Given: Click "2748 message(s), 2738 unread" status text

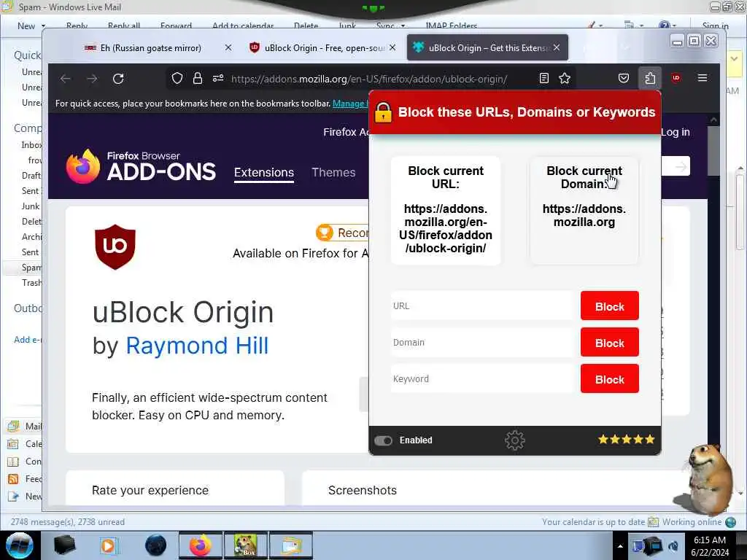Looking at the screenshot, I should (x=68, y=522).
